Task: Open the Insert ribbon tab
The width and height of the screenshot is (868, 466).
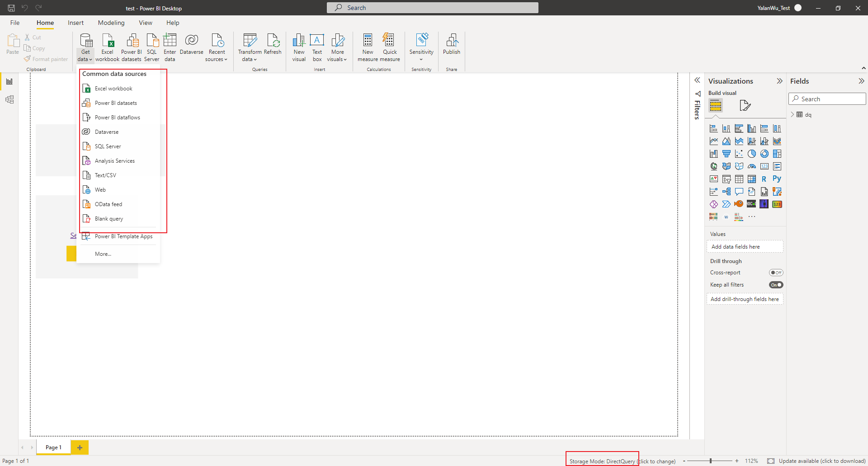Action: point(75,23)
